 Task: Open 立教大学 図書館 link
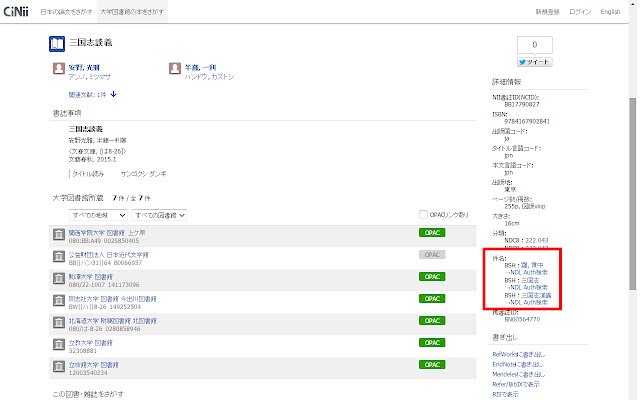tap(90, 343)
